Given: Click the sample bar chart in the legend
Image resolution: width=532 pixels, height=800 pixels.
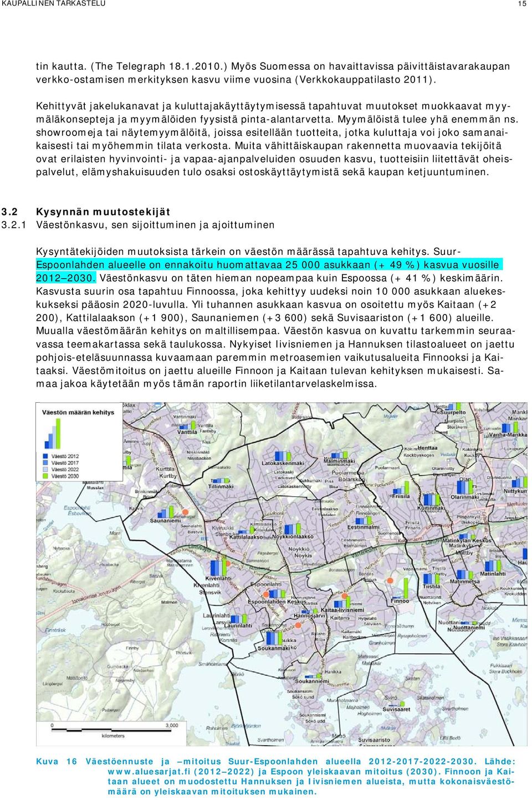Looking at the screenshot, I should point(52,433).
